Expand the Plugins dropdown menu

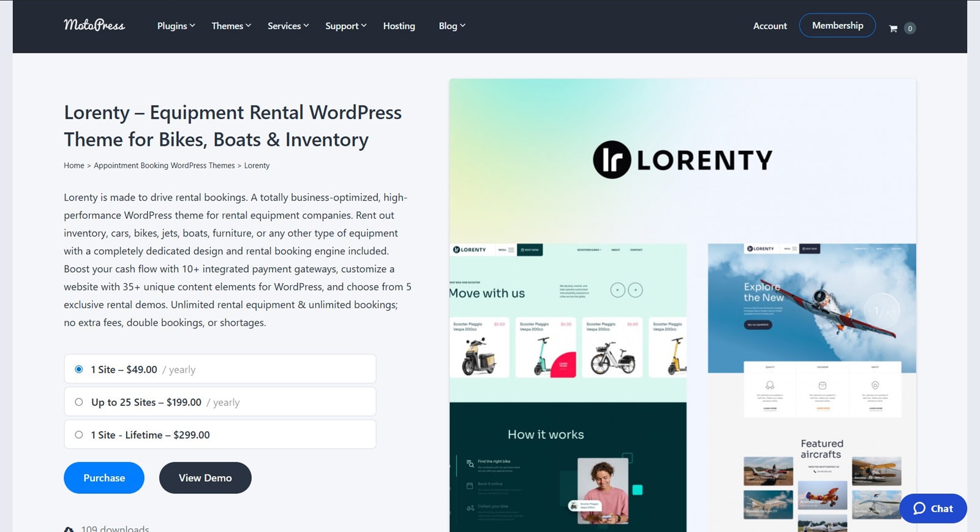click(176, 26)
